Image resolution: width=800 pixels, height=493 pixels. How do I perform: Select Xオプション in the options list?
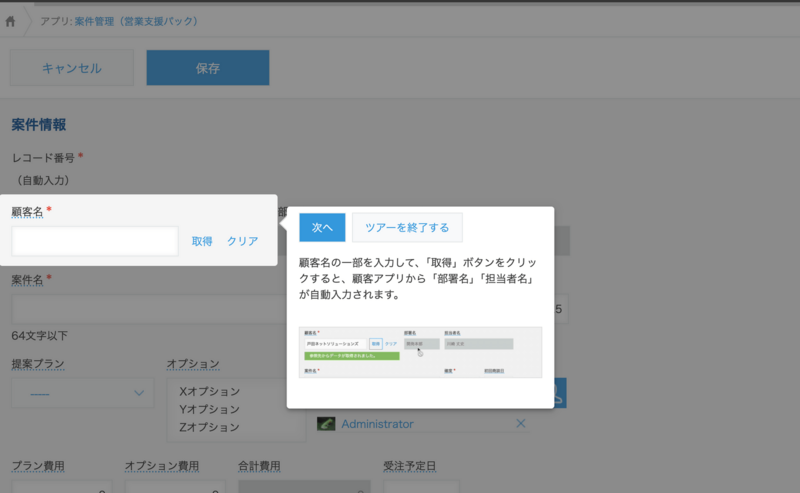point(209,393)
